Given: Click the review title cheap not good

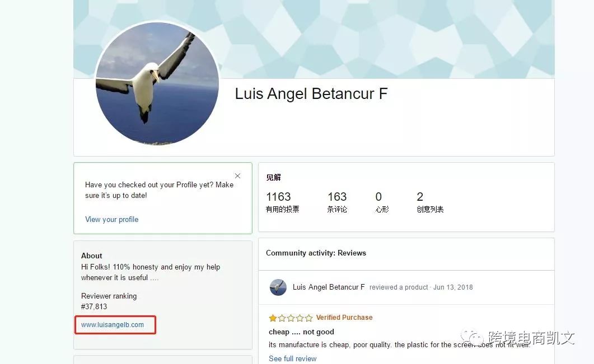Looking at the screenshot, I should 301,332.
